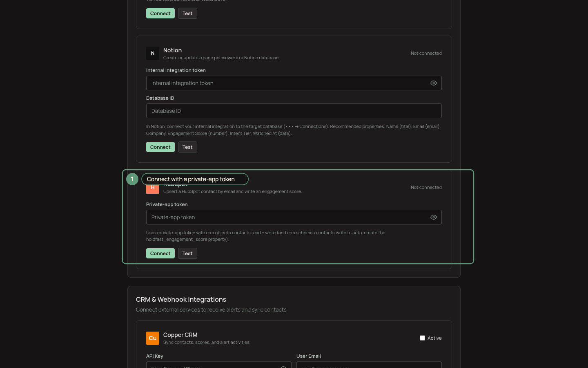Test the HubSpot integration
The height and width of the screenshot is (368, 588).
pos(187,254)
